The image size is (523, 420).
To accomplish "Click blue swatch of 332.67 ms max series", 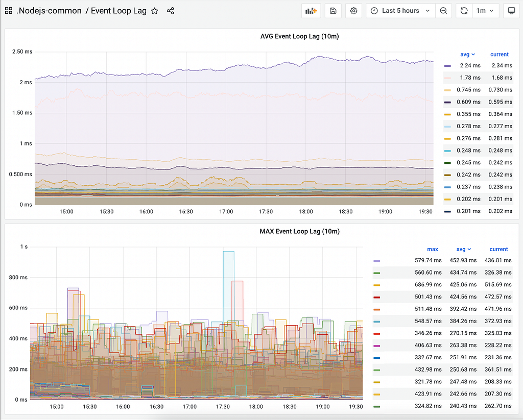I will (x=376, y=358).
